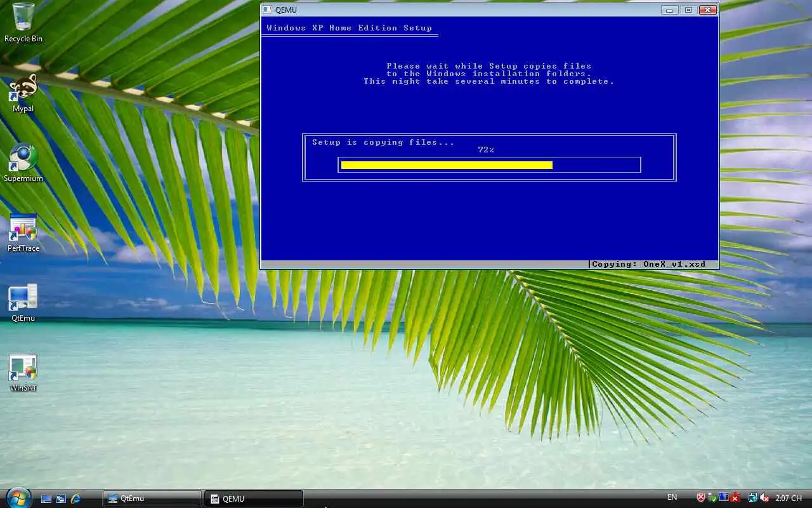The height and width of the screenshot is (508, 812).
Task: Open the Windows Start orb
Action: [18, 497]
